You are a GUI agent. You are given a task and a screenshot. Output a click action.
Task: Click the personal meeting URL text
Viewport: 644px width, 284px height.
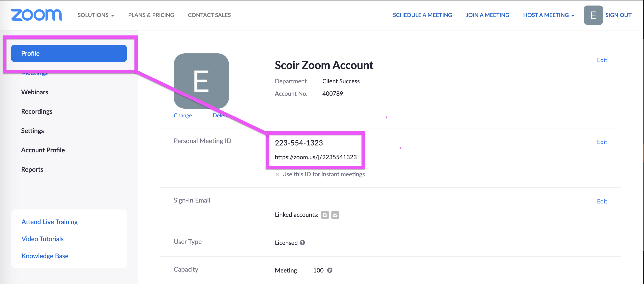coord(316,157)
